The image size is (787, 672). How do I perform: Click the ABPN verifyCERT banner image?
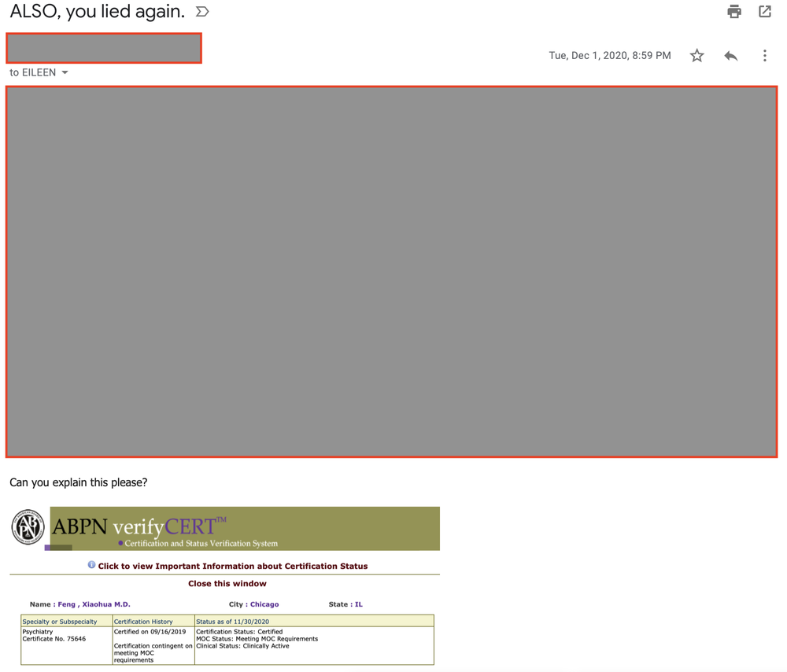[245, 528]
